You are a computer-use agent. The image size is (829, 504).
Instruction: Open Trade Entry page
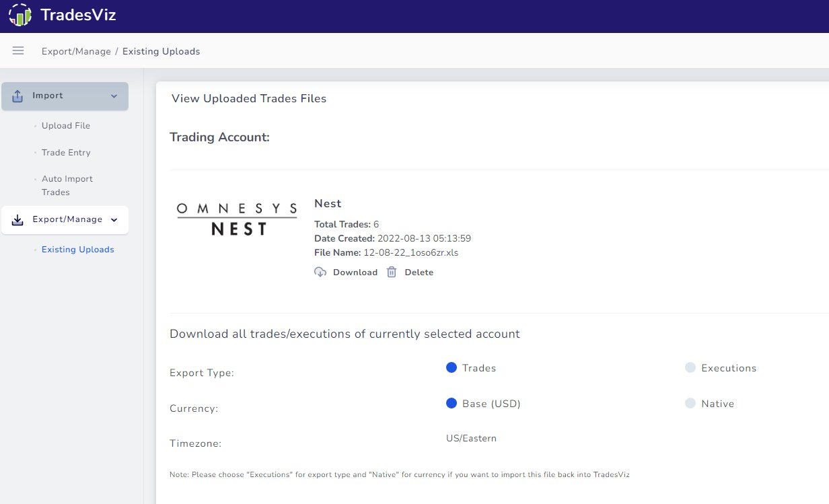click(66, 153)
